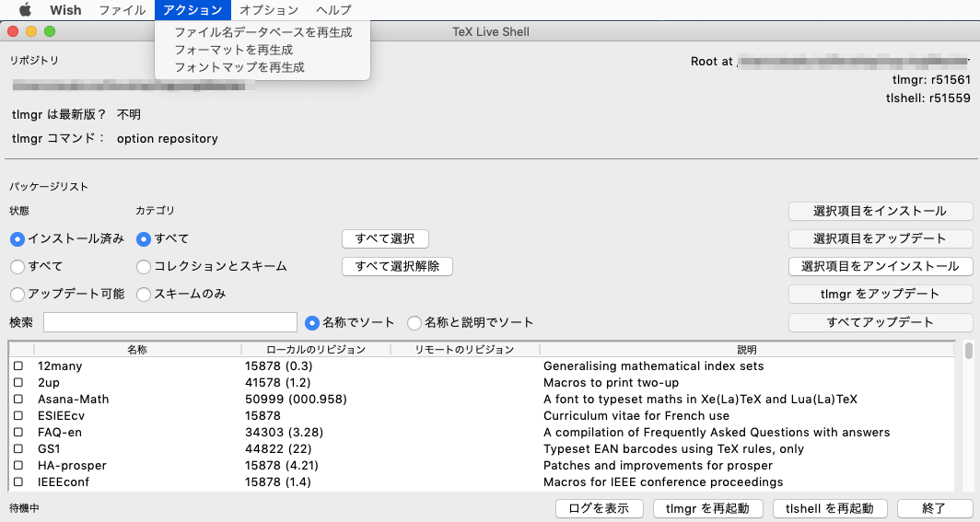Click revision 44822 (22) of GS1
The height and width of the screenshot is (522, 980).
click(278, 448)
